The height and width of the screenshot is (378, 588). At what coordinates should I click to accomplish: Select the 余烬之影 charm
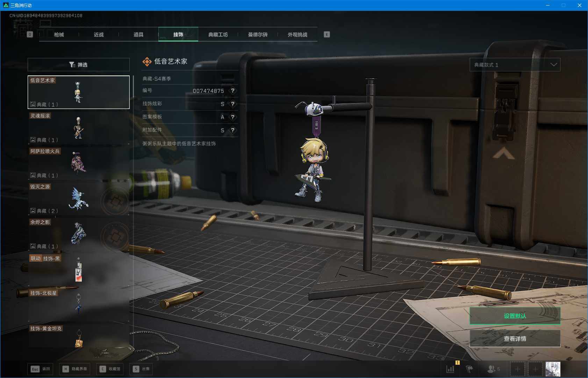pyautogui.click(x=79, y=234)
